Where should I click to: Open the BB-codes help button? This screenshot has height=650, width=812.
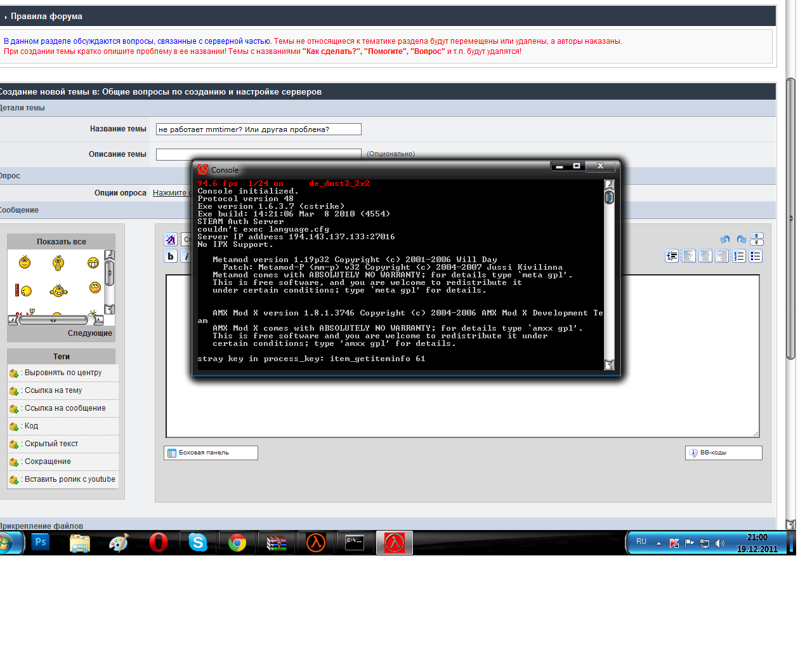(724, 453)
